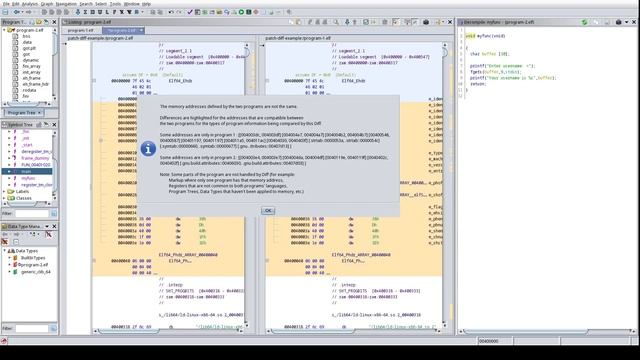Image resolution: width=640 pixels, height=360 pixels.
Task: Click the green circle toolbar icon
Action: click(241, 12)
